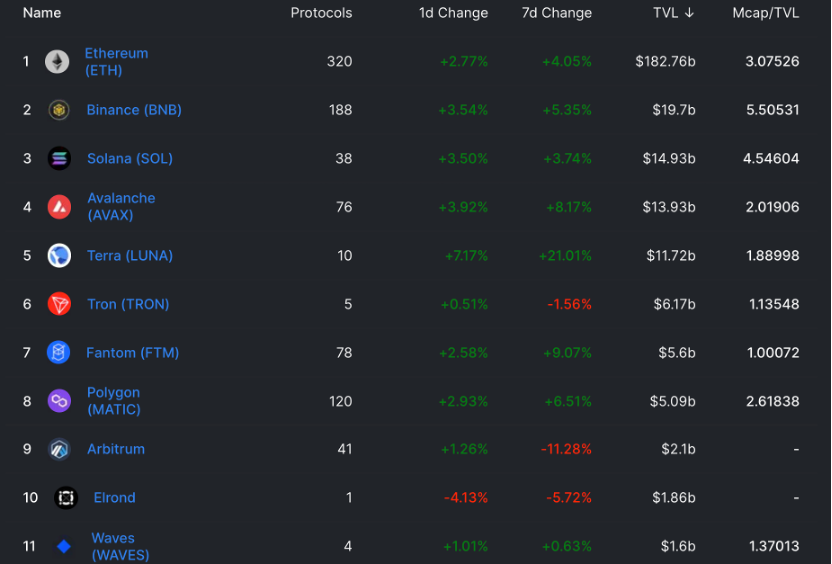
Task: Sort by the 1d Change column
Action: pyautogui.click(x=453, y=13)
